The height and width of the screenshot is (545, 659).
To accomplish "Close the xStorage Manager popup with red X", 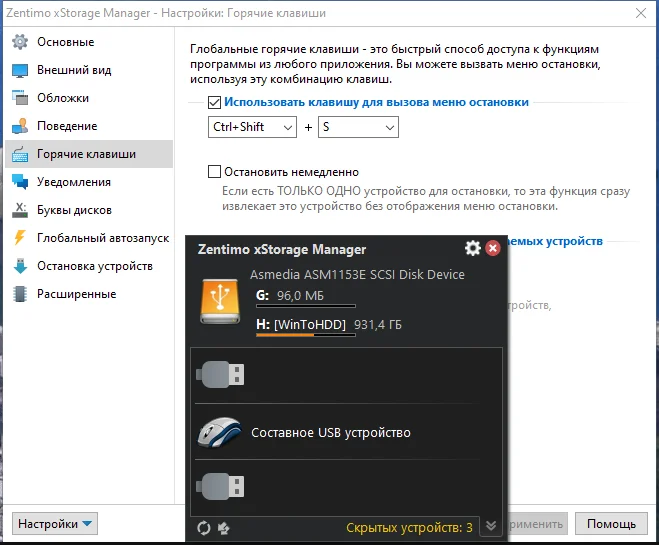I will pyautogui.click(x=493, y=248).
